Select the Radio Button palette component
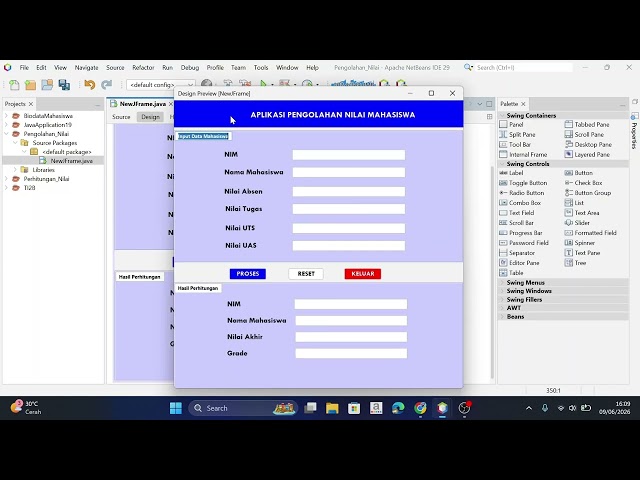 click(x=522, y=193)
